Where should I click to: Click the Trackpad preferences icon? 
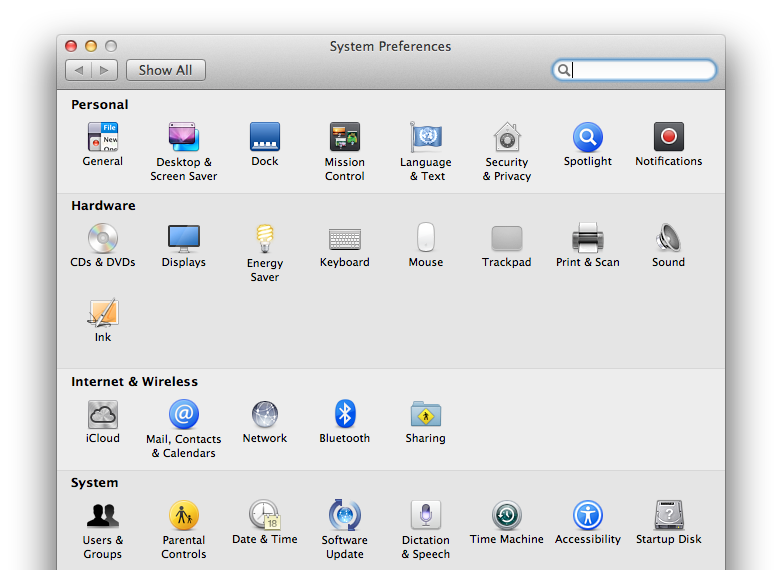[x=507, y=239]
